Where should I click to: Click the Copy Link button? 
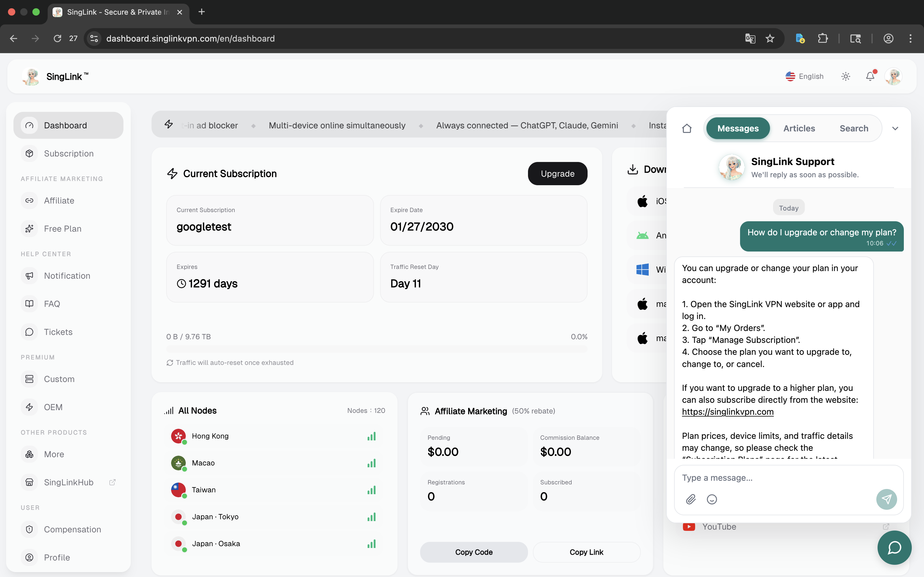586,552
